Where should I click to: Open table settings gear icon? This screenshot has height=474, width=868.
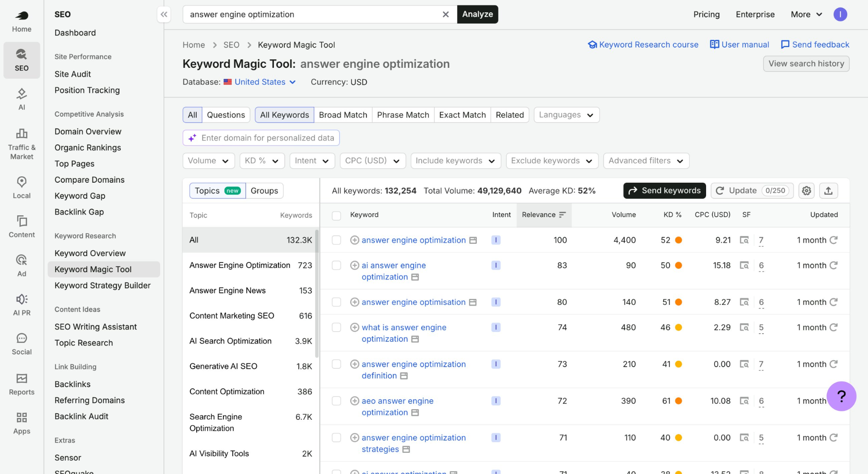click(x=807, y=191)
